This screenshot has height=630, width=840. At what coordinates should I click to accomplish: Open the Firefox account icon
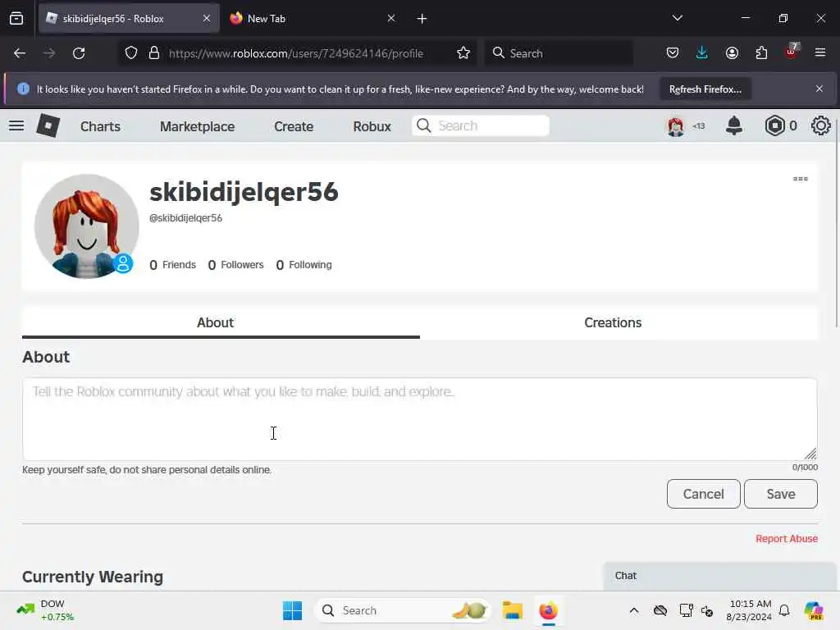pos(732,53)
